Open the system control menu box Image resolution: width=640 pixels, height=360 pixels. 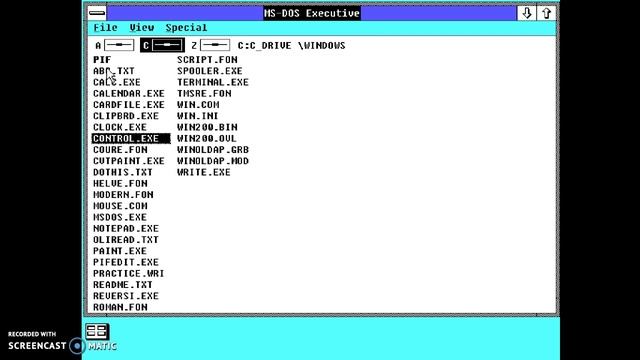pyautogui.click(x=97, y=13)
